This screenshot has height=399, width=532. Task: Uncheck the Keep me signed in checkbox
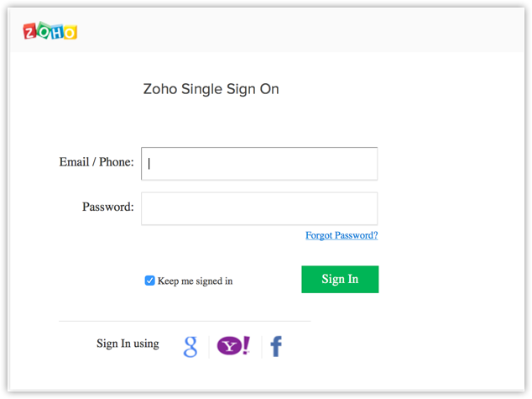pos(150,281)
